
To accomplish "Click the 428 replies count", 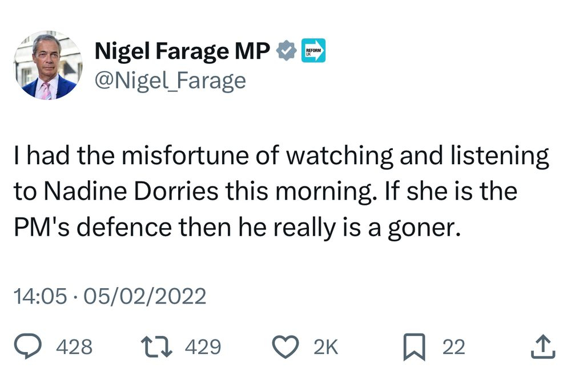I will point(74,347).
